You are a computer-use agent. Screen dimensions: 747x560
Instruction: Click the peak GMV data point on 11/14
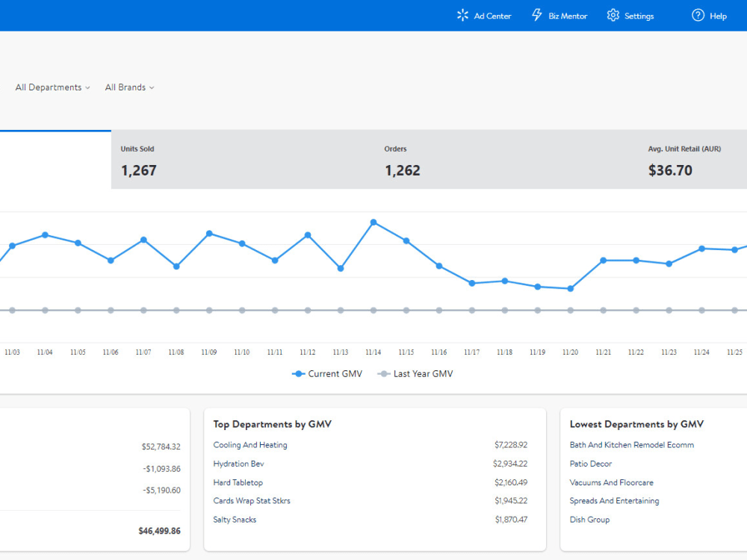point(373,222)
